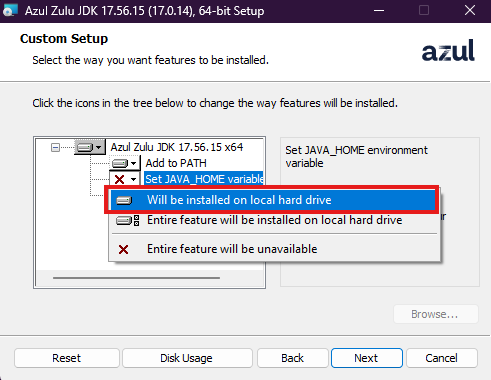
Task: Click the hard drive icon in highlighted menu entry
Action: [124, 200]
